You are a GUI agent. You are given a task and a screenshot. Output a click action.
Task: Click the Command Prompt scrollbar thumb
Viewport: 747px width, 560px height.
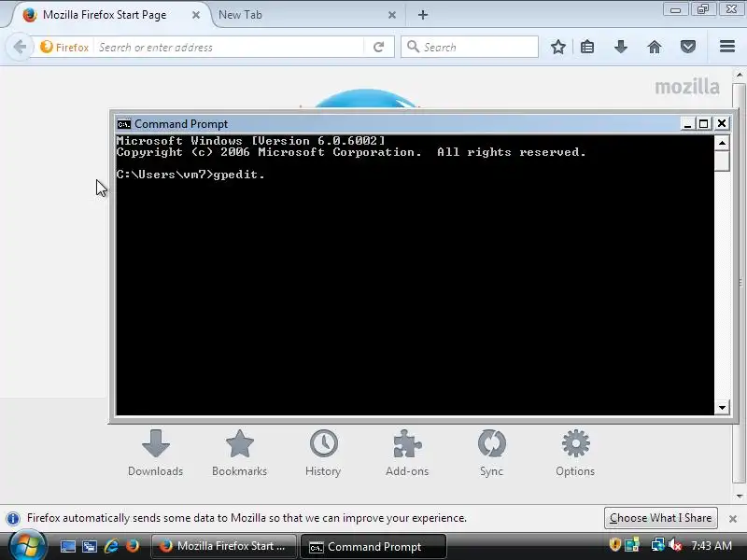(722, 161)
